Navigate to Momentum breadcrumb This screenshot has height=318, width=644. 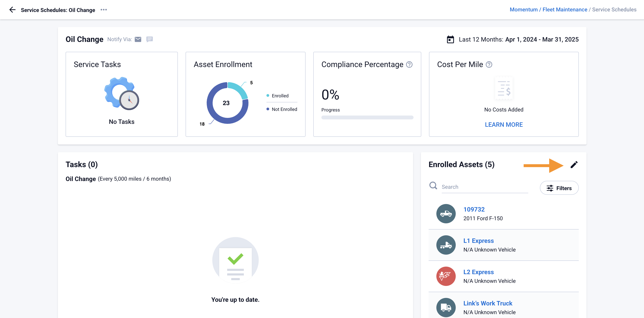(x=523, y=9)
